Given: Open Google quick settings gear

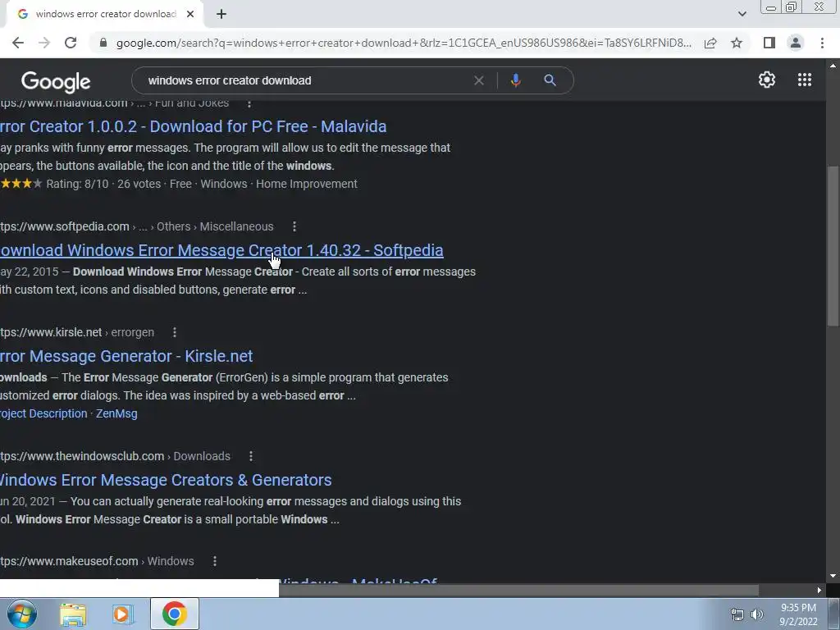Looking at the screenshot, I should [767, 80].
